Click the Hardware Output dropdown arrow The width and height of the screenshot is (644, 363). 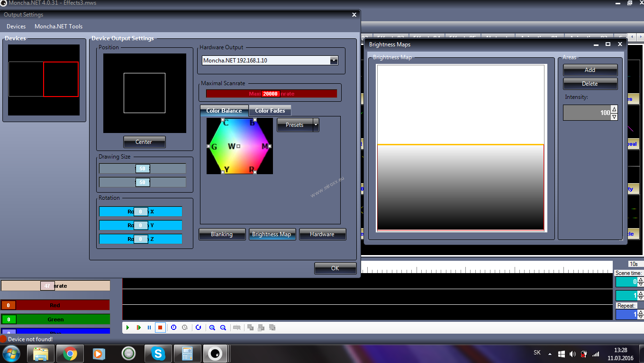coord(334,61)
